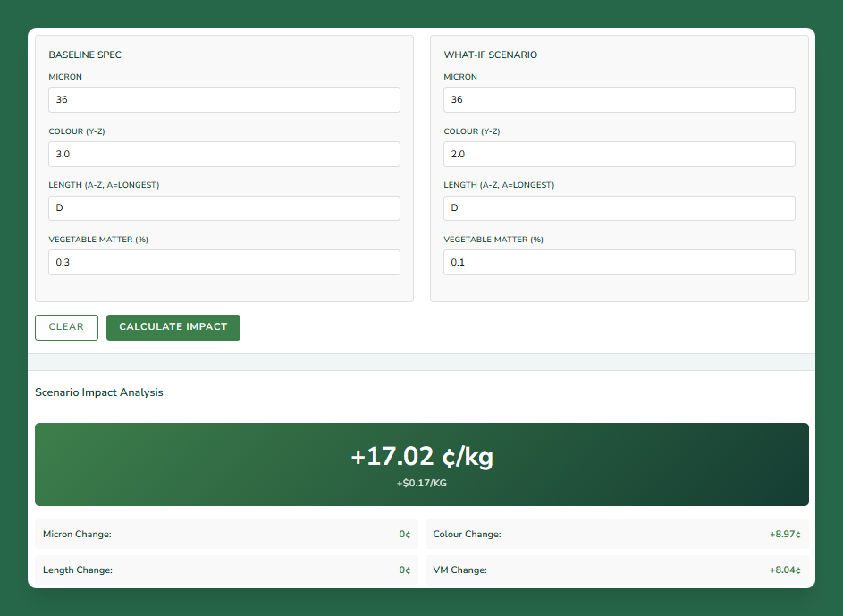Click the Baseline Spec panel title
The width and height of the screenshot is (843, 616).
point(85,55)
